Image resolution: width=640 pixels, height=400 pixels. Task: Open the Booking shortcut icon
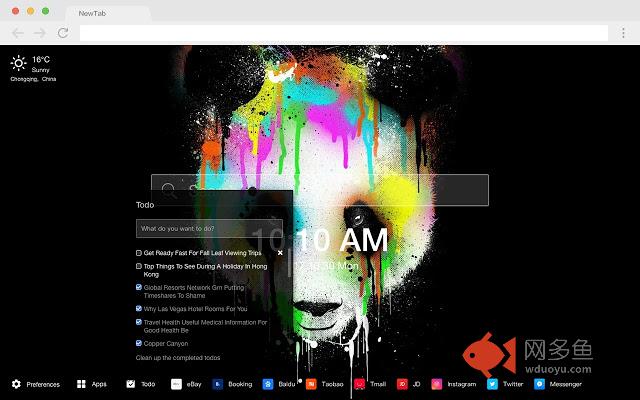(x=217, y=384)
